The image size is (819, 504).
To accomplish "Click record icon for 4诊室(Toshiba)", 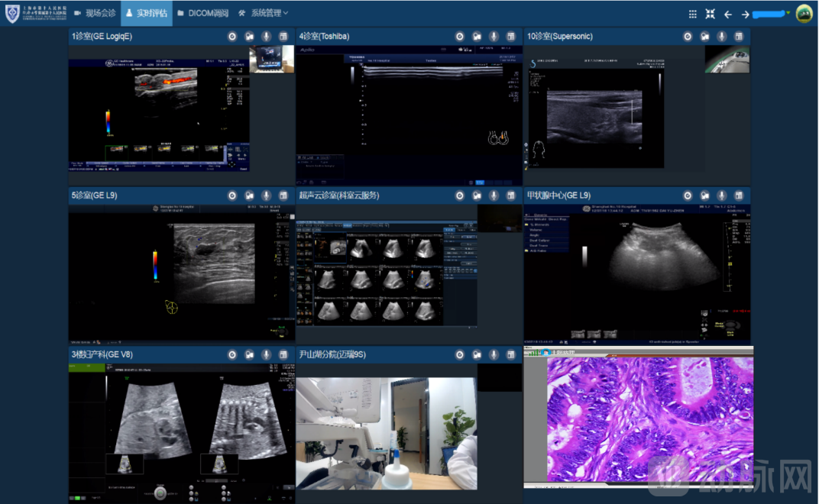I will pyautogui.click(x=460, y=37).
